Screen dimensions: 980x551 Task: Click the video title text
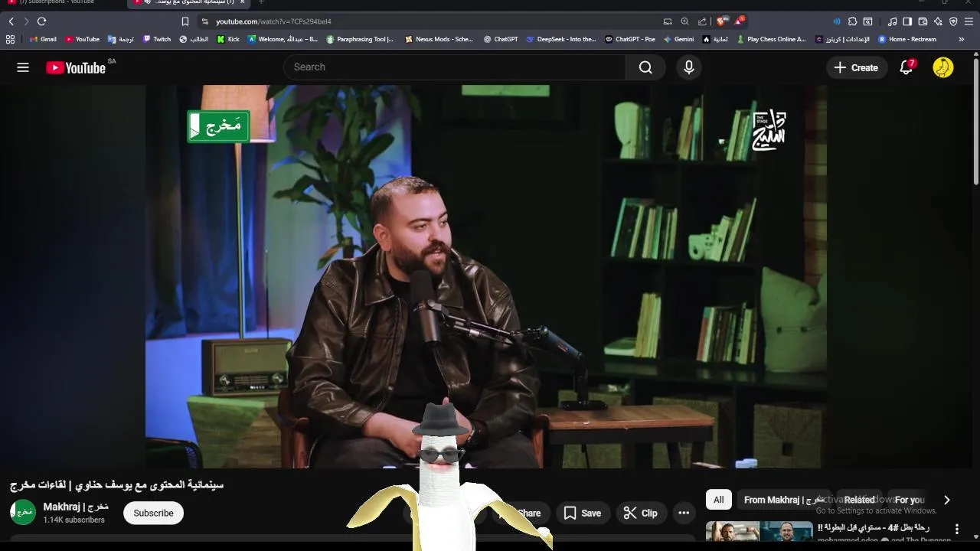pos(116,484)
